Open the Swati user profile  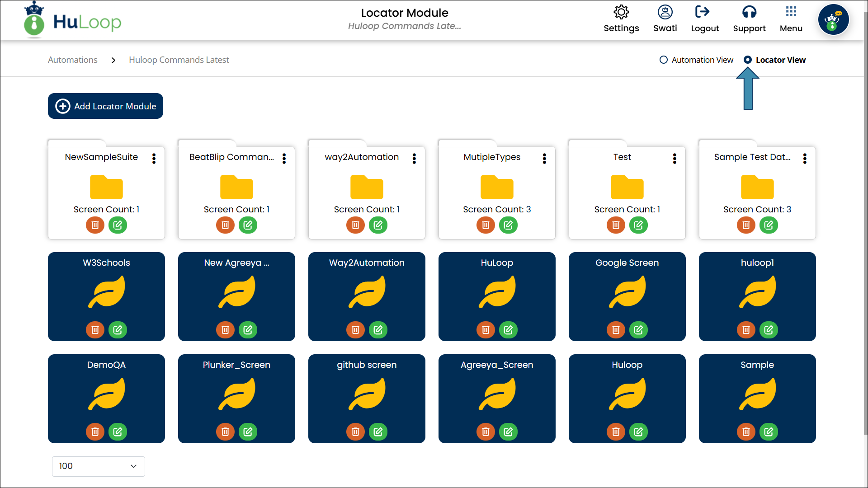[665, 19]
